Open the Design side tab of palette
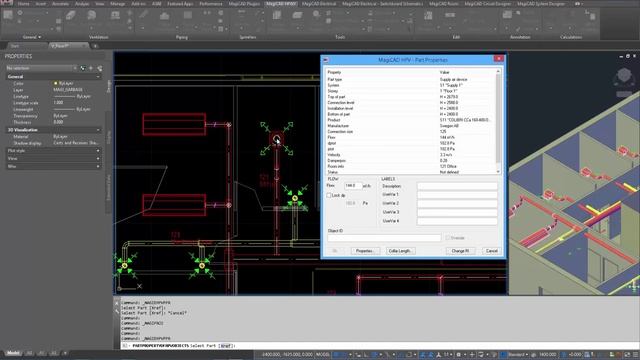Screen dimensions: 640x360 [x=109, y=86]
